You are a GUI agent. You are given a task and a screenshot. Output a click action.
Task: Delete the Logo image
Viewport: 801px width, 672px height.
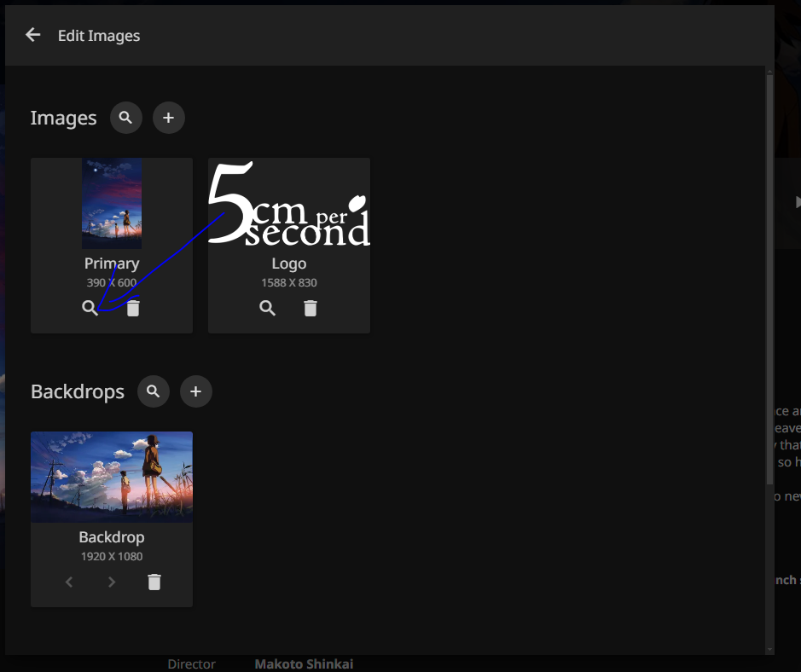pyautogui.click(x=311, y=309)
